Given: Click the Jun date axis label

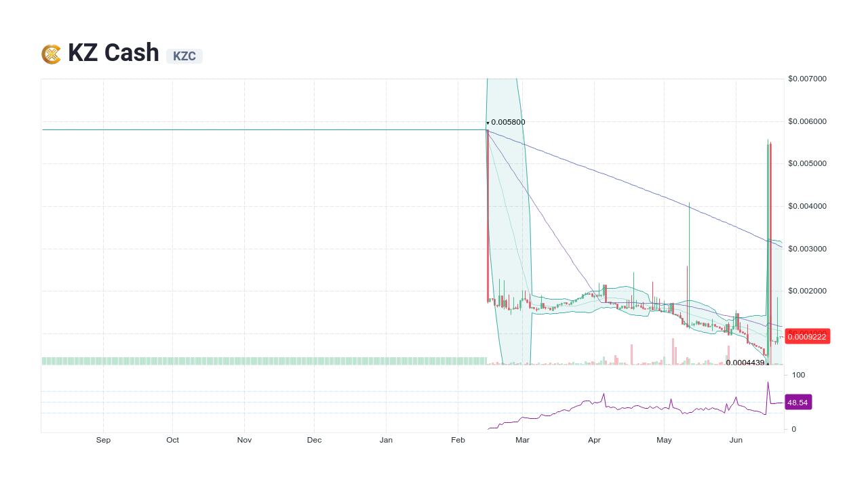Looking at the screenshot, I should coord(736,440).
